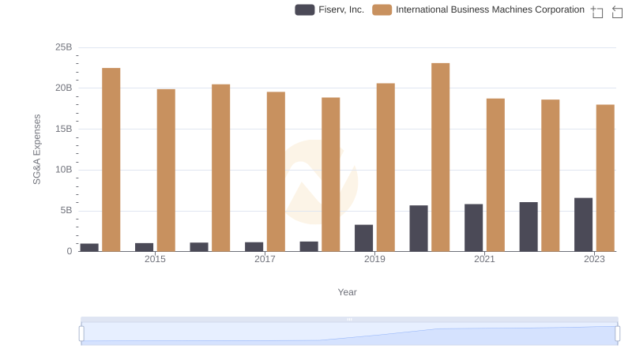Click the zoom selection tool icon
Image resolution: width=632 pixels, height=364 pixels.
pyautogui.click(x=597, y=12)
